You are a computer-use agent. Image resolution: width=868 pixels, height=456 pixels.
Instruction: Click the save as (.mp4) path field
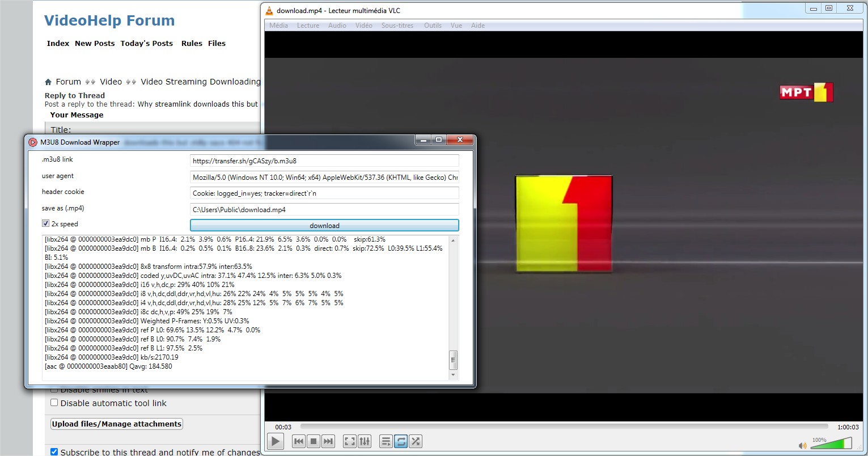324,210
